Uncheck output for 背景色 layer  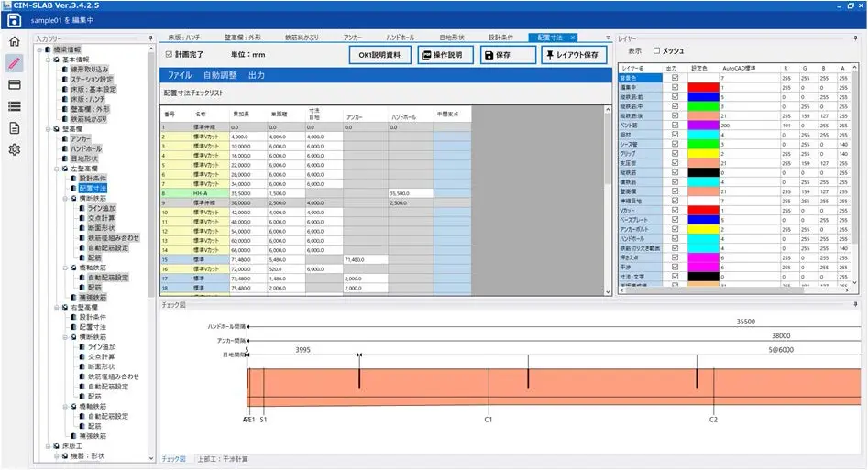(x=675, y=78)
